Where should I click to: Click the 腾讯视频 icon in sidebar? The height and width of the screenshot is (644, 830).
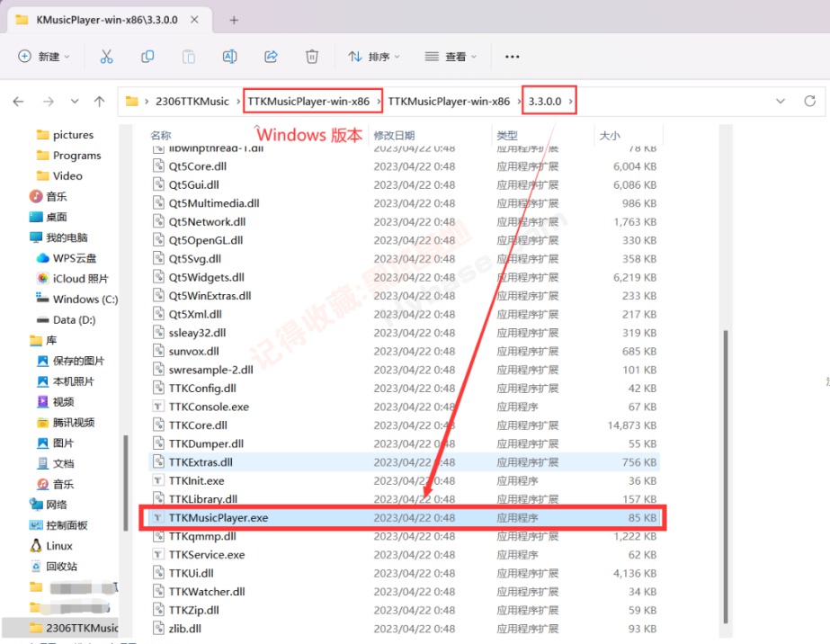43,422
